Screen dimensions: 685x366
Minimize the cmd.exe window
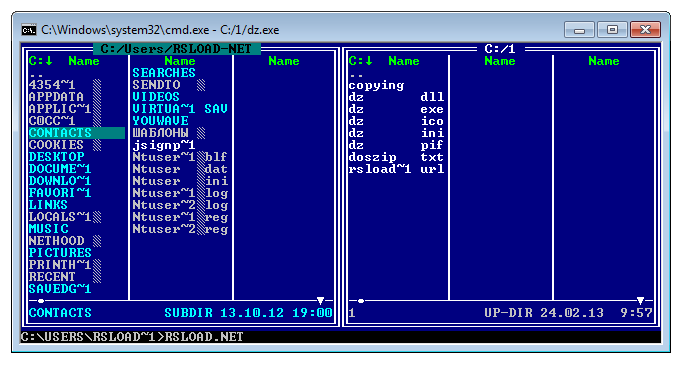point(580,30)
